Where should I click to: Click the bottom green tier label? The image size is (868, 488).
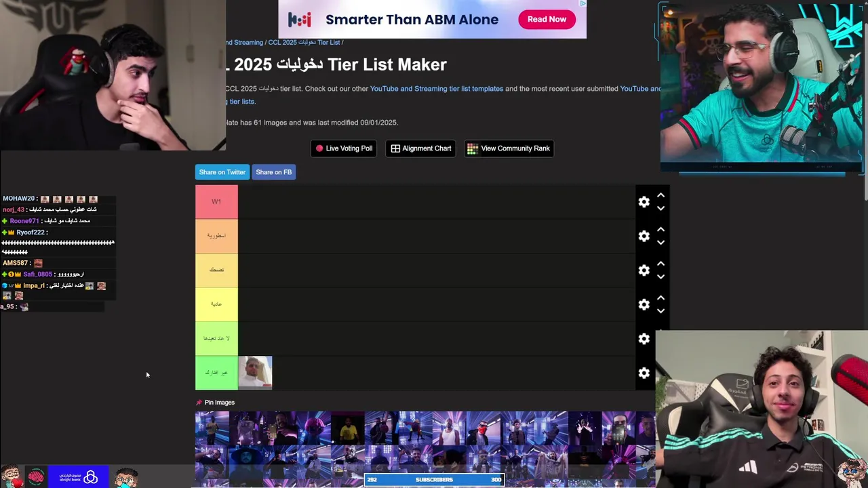tap(216, 373)
